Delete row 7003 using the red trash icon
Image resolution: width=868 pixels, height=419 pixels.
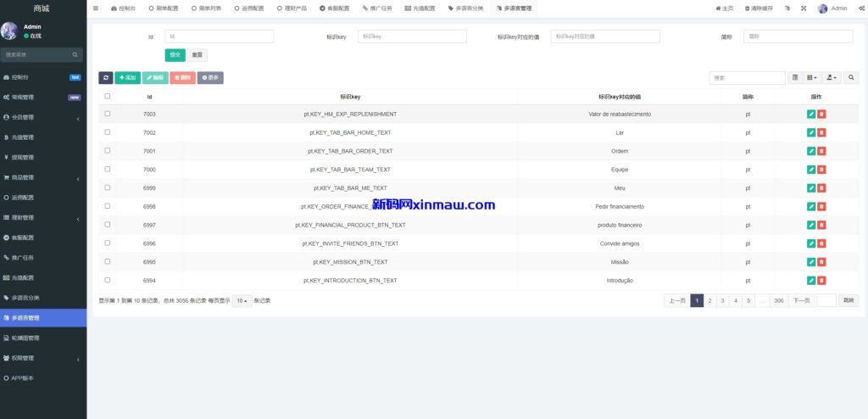(821, 115)
